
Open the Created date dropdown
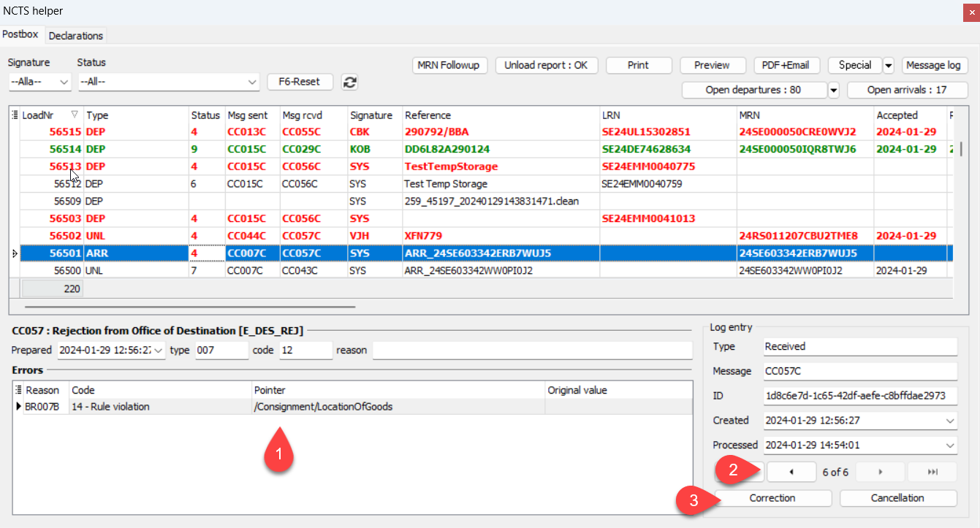pyautogui.click(x=949, y=421)
